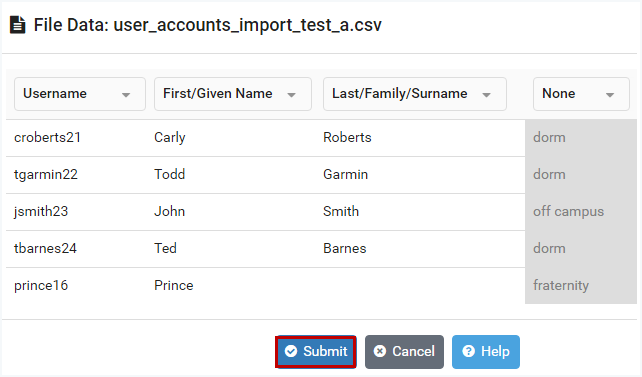This screenshot has height=377, width=642.
Task: Expand the First/Given Name column dropdown
Action: [233, 94]
